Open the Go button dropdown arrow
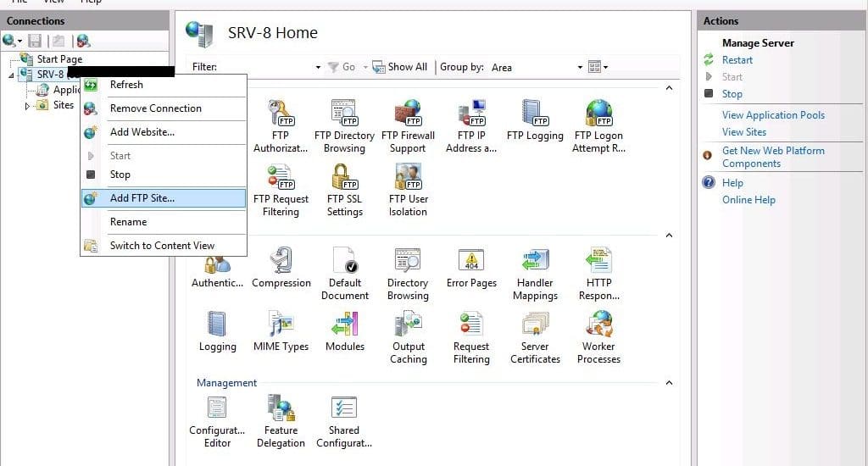 pos(365,68)
